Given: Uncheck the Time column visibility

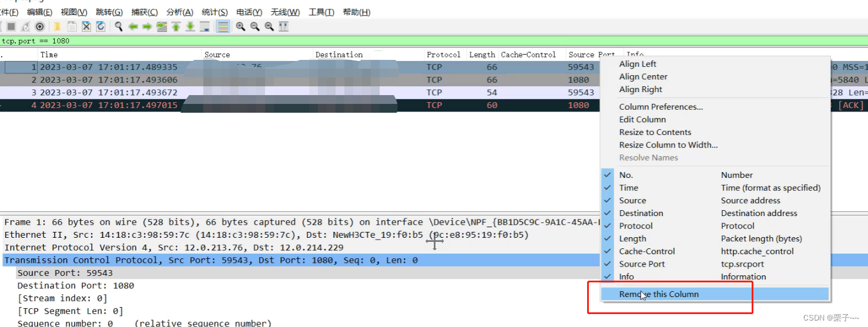Looking at the screenshot, I should (x=608, y=188).
